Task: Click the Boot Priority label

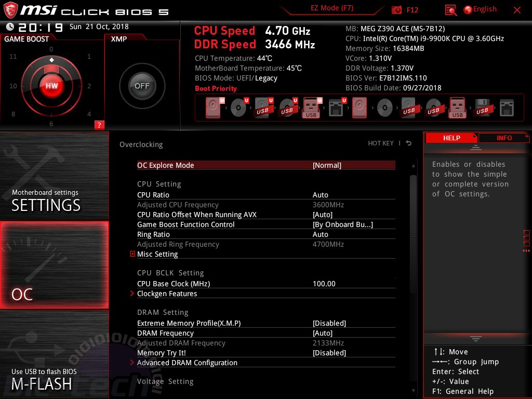Action: [216, 88]
